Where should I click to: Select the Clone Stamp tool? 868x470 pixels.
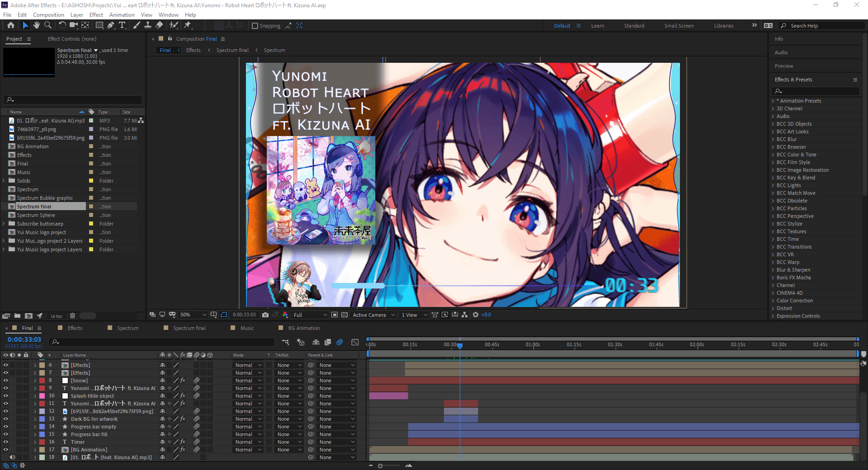(148, 25)
